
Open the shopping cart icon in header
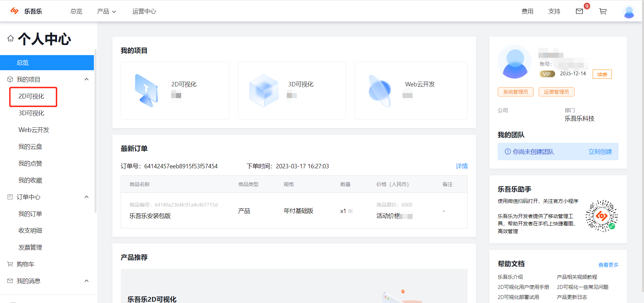click(603, 11)
